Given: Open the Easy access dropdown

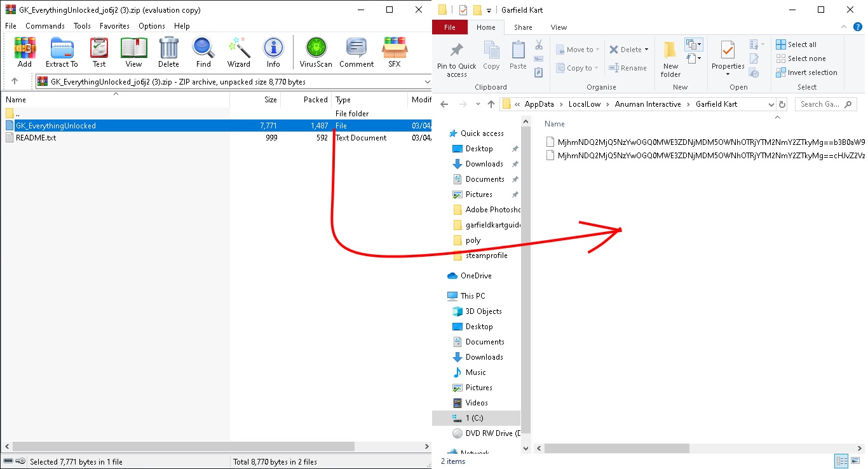Looking at the screenshot, I should click(x=693, y=59).
